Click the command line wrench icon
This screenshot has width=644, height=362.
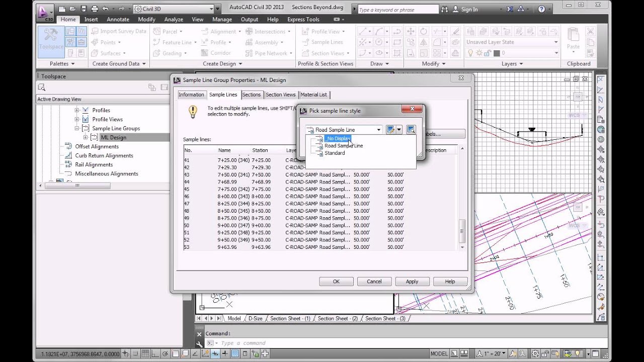click(x=199, y=343)
